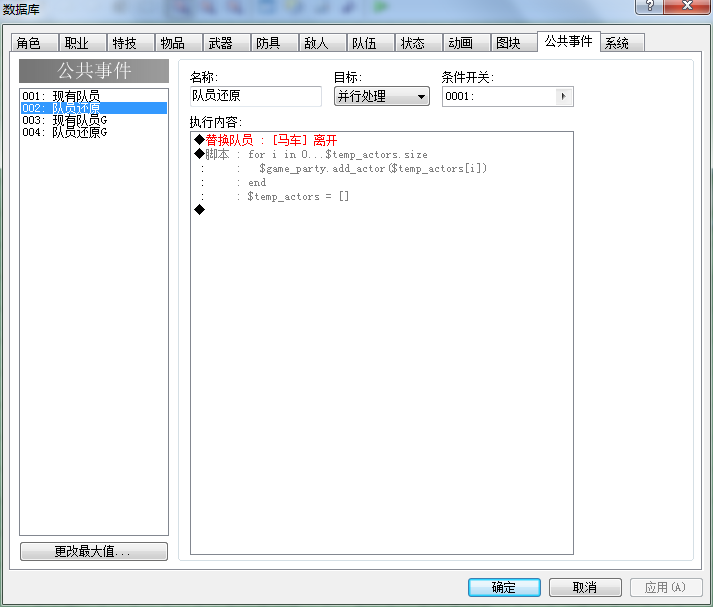
Task: Open the 队伍 tab
Action: click(x=371, y=43)
